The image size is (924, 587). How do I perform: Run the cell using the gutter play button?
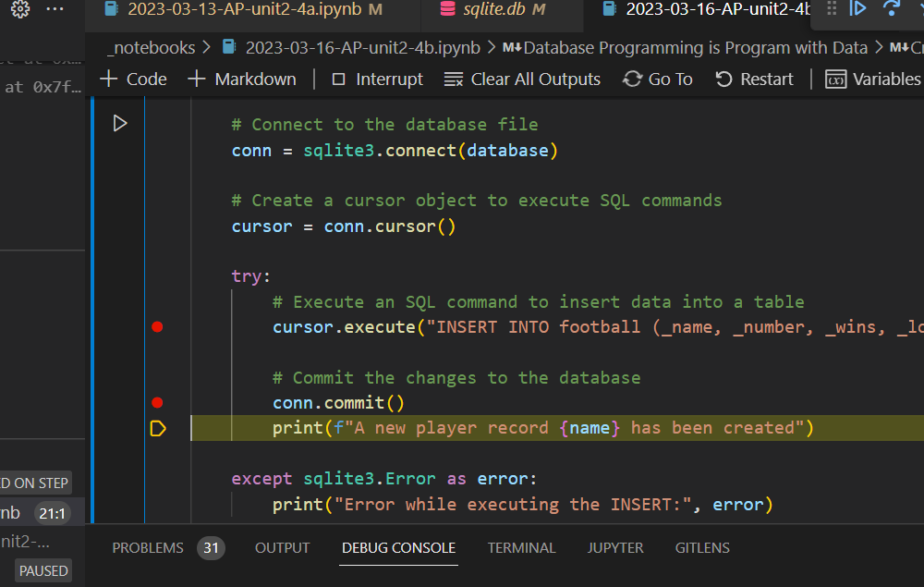[x=119, y=122]
